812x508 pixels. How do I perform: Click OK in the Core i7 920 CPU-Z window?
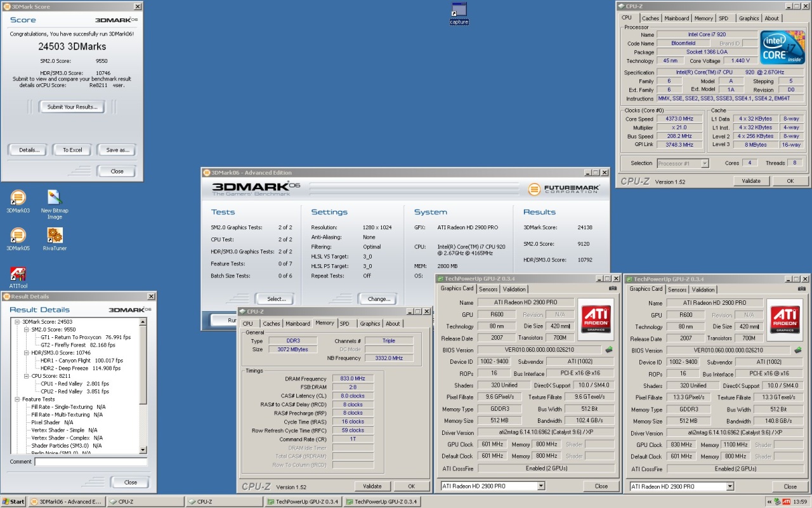pyautogui.click(x=790, y=181)
